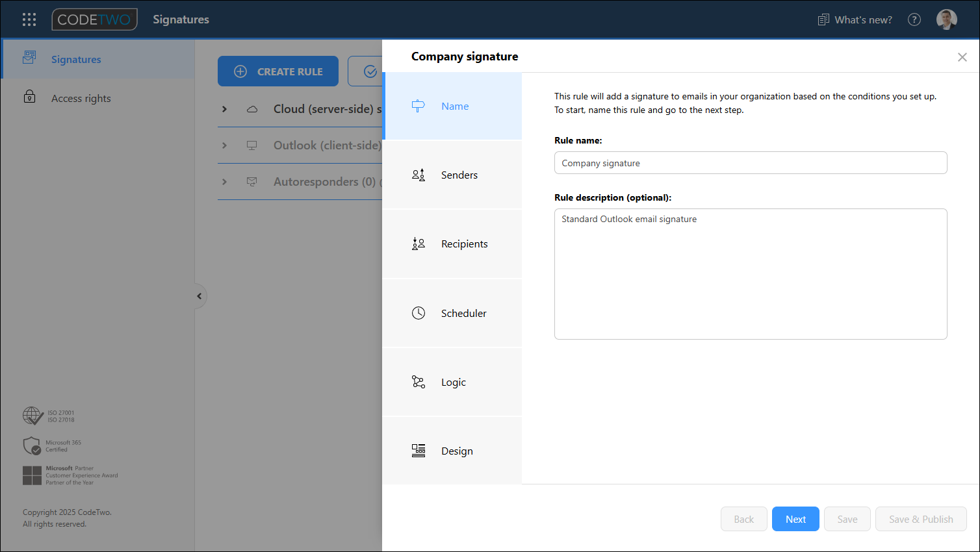Open What's new panel
This screenshot has width=980, height=552.
tap(855, 19)
